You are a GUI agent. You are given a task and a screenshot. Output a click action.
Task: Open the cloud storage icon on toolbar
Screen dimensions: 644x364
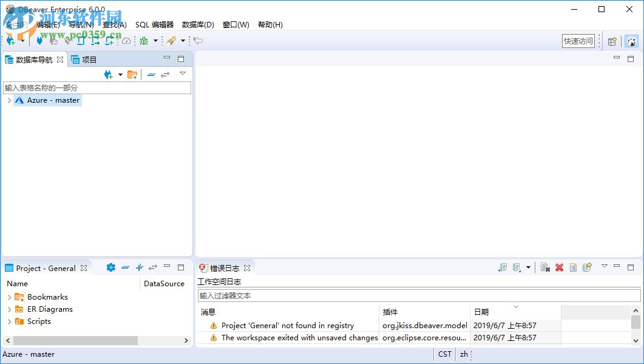point(126,41)
